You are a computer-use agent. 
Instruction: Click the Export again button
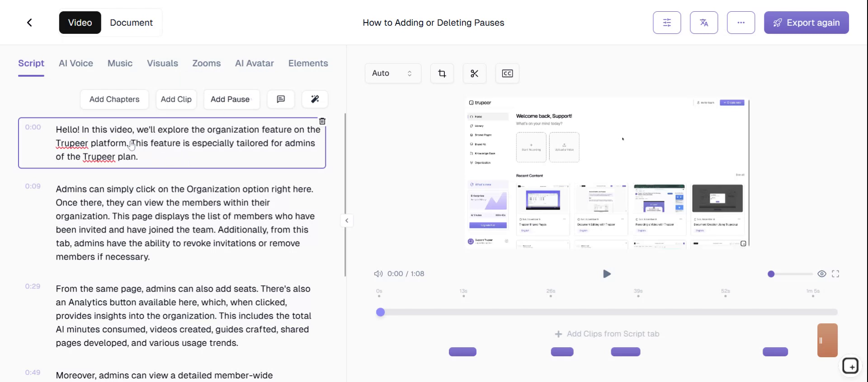pos(807,23)
